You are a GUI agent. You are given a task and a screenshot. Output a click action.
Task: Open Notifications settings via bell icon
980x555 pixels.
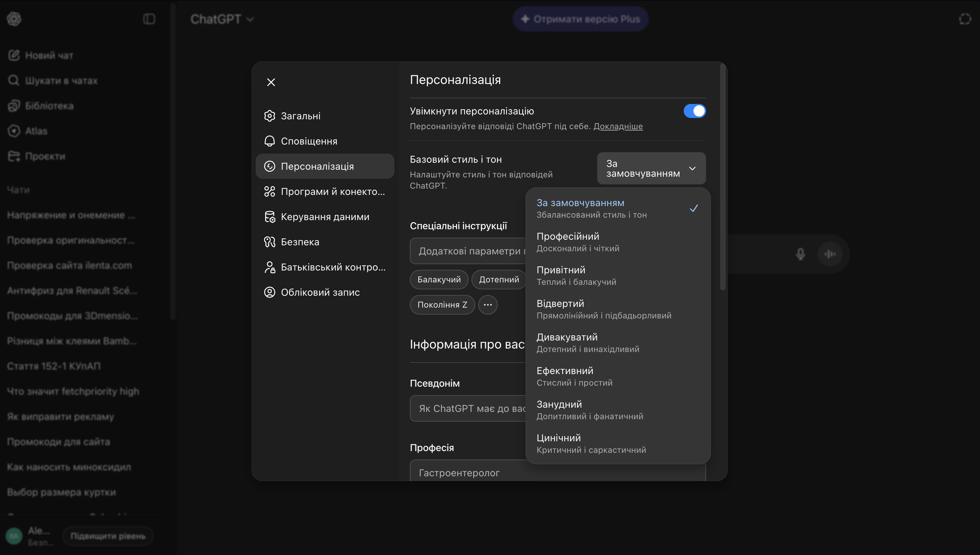click(269, 141)
